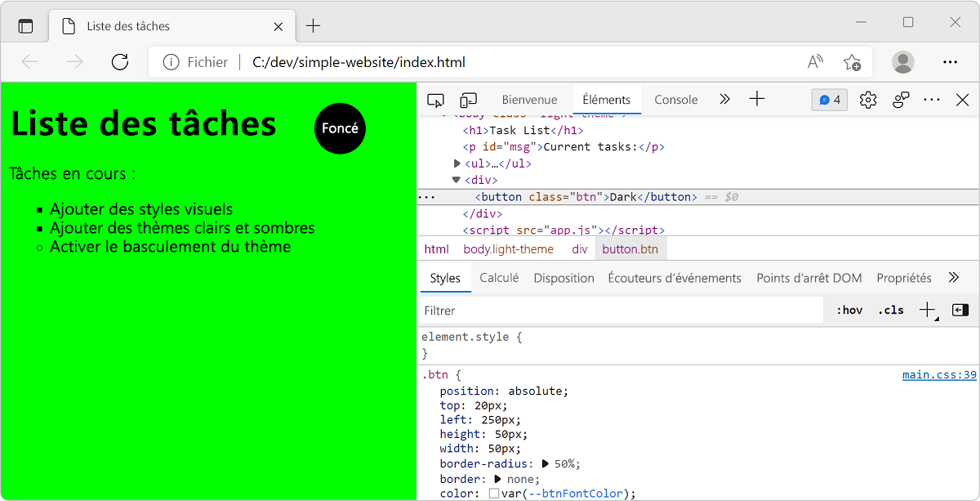
Task: Reload the current page
Action: 120,62
